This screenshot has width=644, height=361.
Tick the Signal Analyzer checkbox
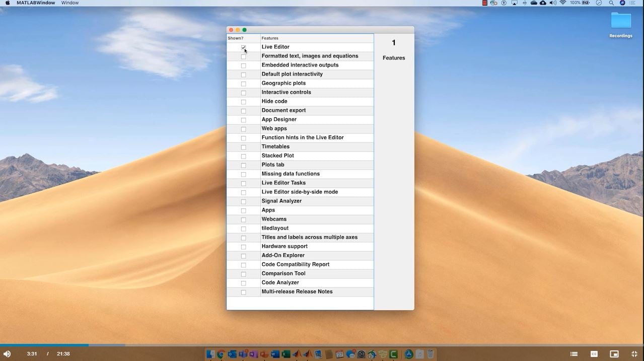(x=243, y=201)
